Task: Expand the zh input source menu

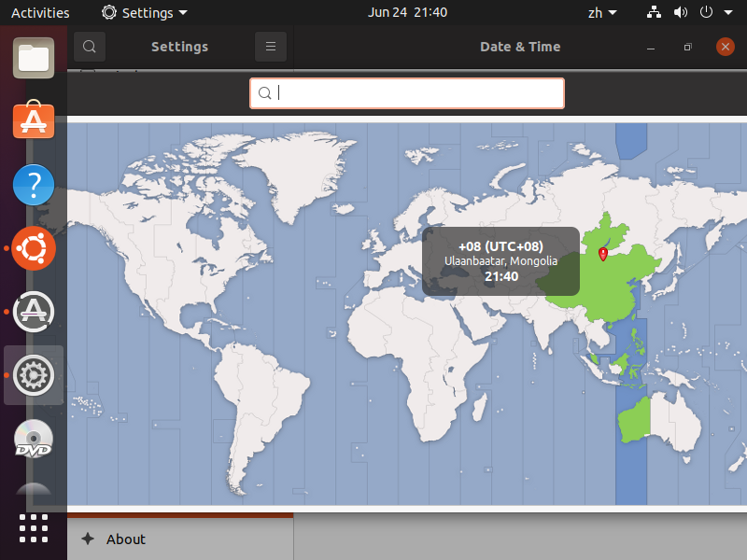Action: 602,13
